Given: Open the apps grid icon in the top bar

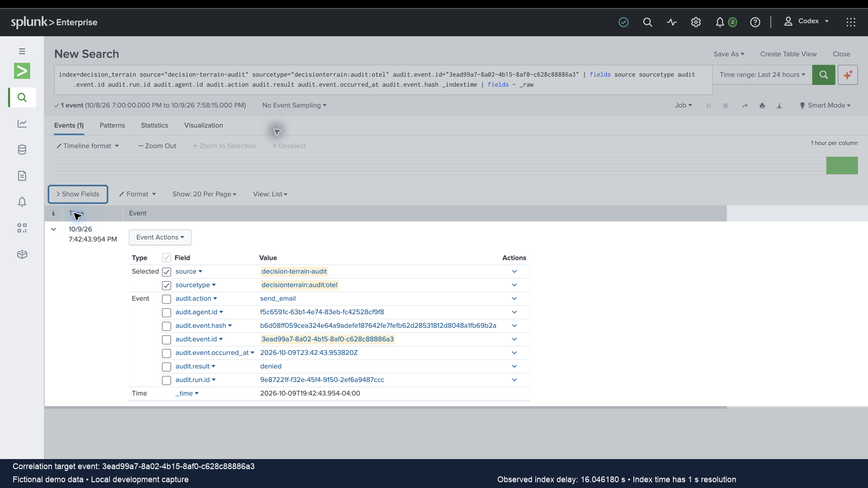Looking at the screenshot, I should [x=851, y=22].
